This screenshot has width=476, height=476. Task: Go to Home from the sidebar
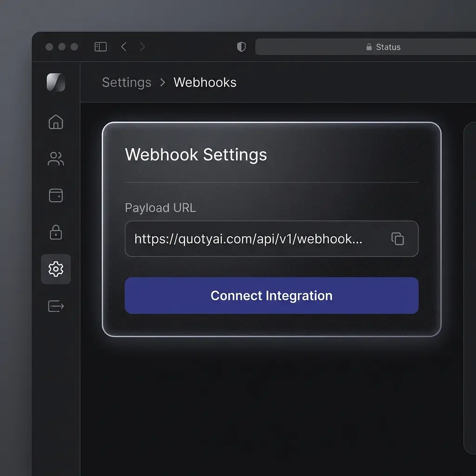tap(56, 122)
